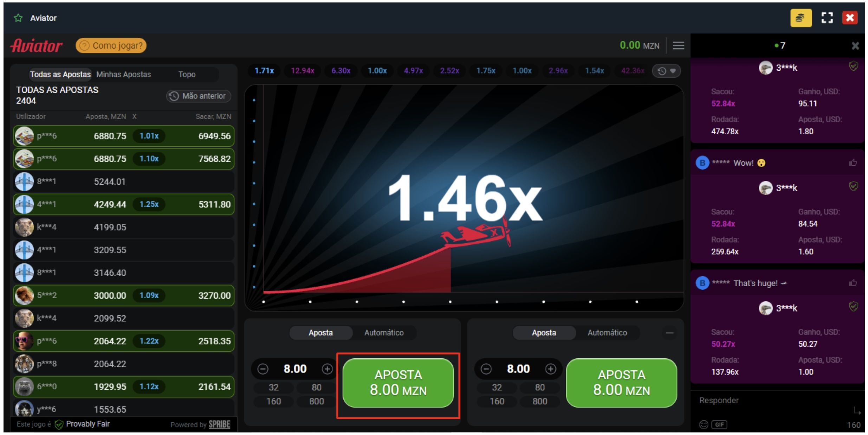The height and width of the screenshot is (435, 868).
Task: Increase right bet amount with plus
Action: [x=550, y=369]
